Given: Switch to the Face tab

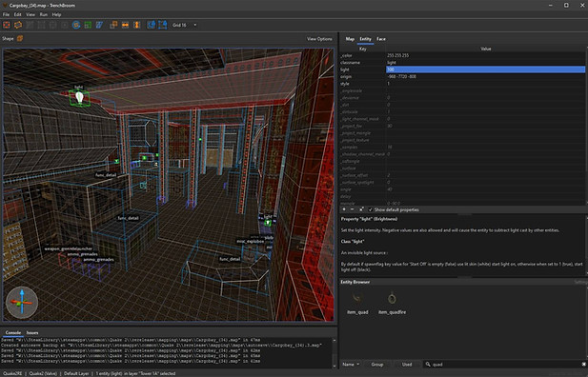Looking at the screenshot, I should tap(381, 39).
